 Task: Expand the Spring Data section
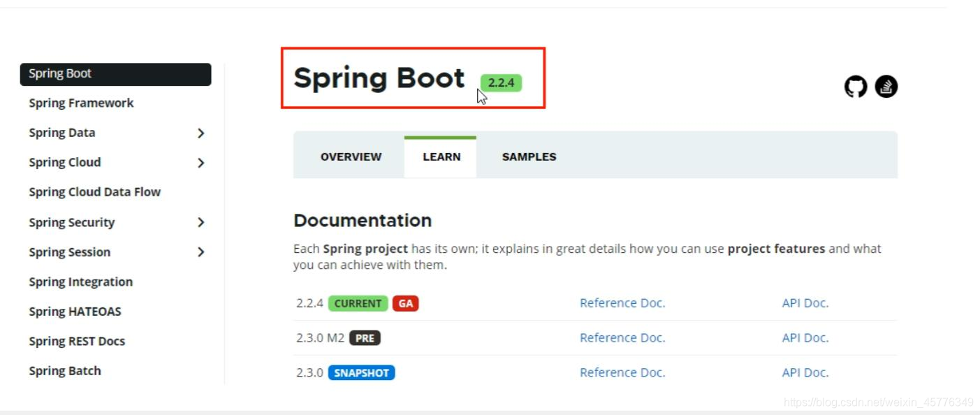(201, 132)
